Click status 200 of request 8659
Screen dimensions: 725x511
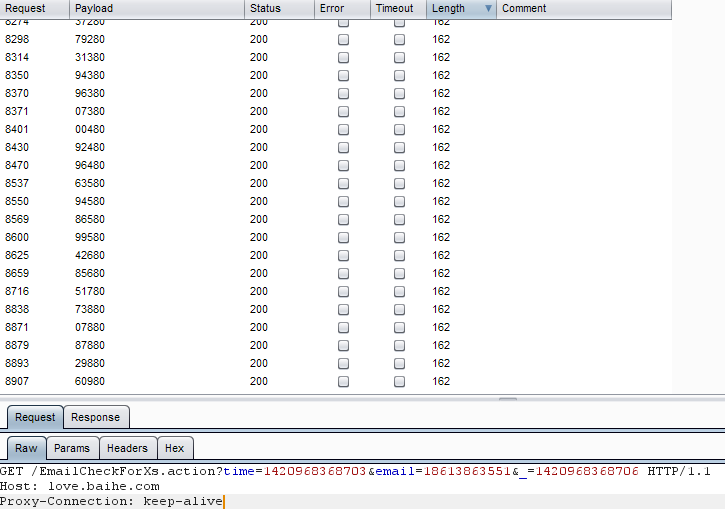tap(259, 274)
